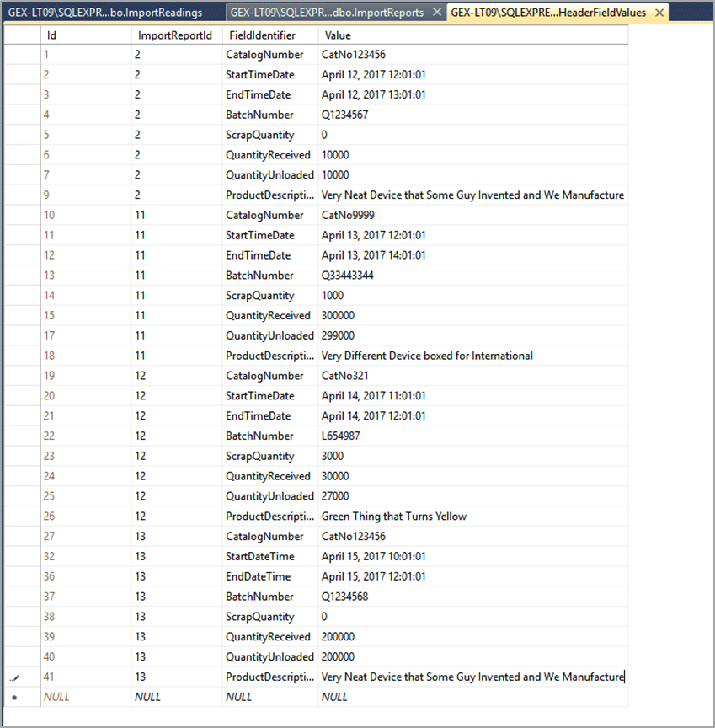Click the Id column header
715x728 pixels.
(x=86, y=35)
